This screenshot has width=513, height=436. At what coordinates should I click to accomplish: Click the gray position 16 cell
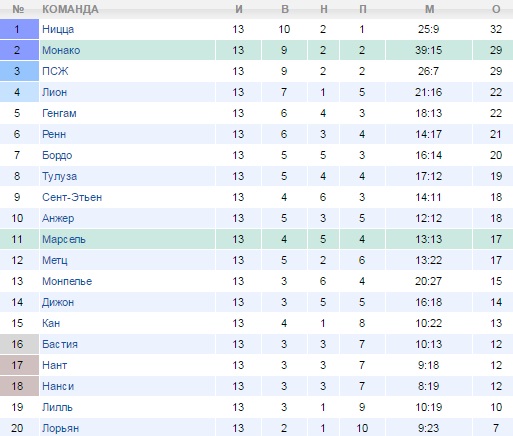[19, 344]
